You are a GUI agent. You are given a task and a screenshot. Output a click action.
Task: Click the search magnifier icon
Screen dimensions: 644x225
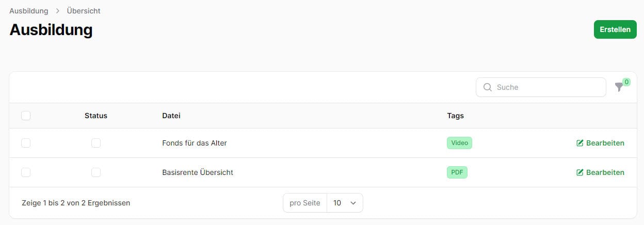click(x=487, y=87)
